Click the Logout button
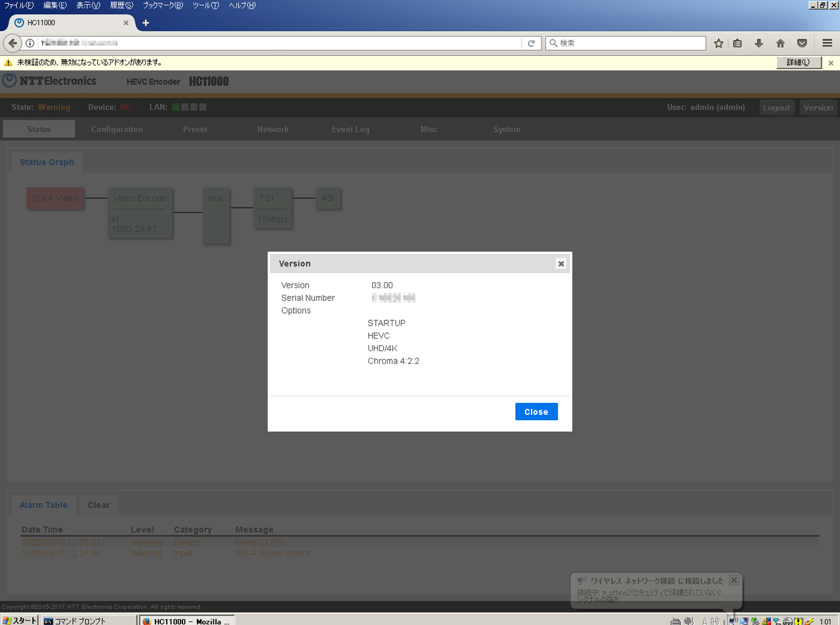Image resolution: width=840 pixels, height=625 pixels. [777, 108]
